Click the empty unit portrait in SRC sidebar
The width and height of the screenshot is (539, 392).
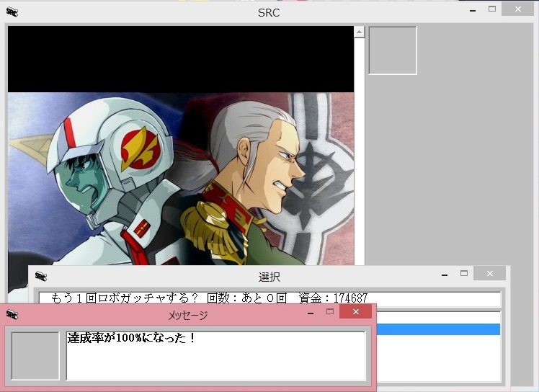[x=393, y=50]
